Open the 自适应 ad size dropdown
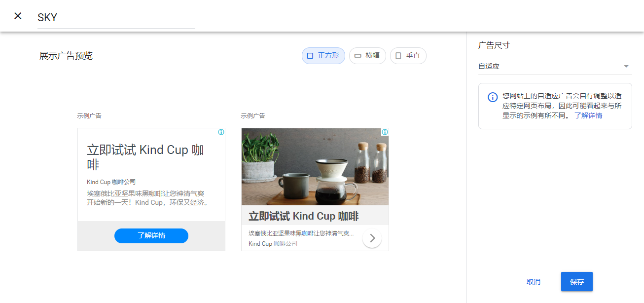The height and width of the screenshot is (303, 644). click(x=550, y=66)
